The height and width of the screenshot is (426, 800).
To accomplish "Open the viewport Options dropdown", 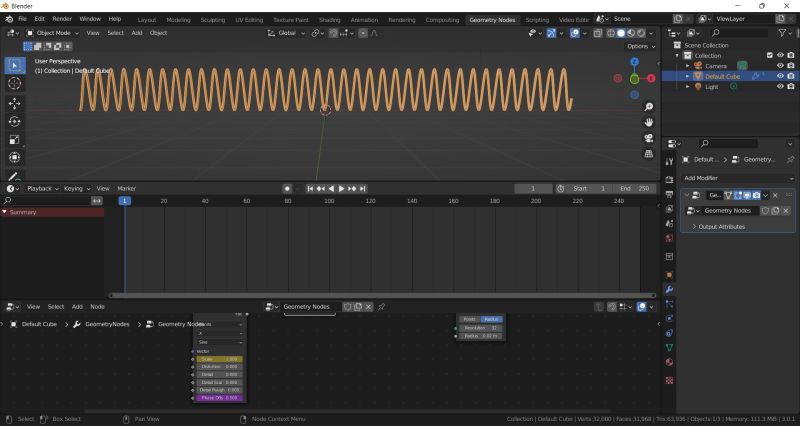I will click(x=641, y=46).
